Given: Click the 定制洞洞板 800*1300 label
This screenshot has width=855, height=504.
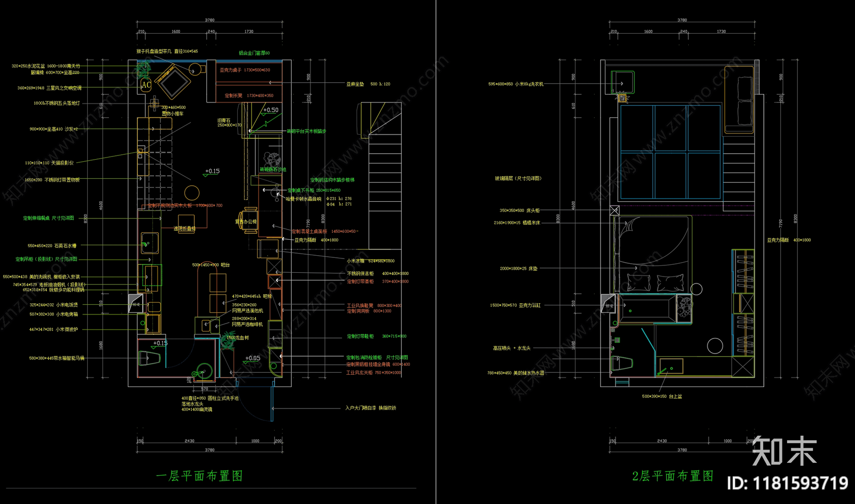Looking at the screenshot, I should (369, 311).
